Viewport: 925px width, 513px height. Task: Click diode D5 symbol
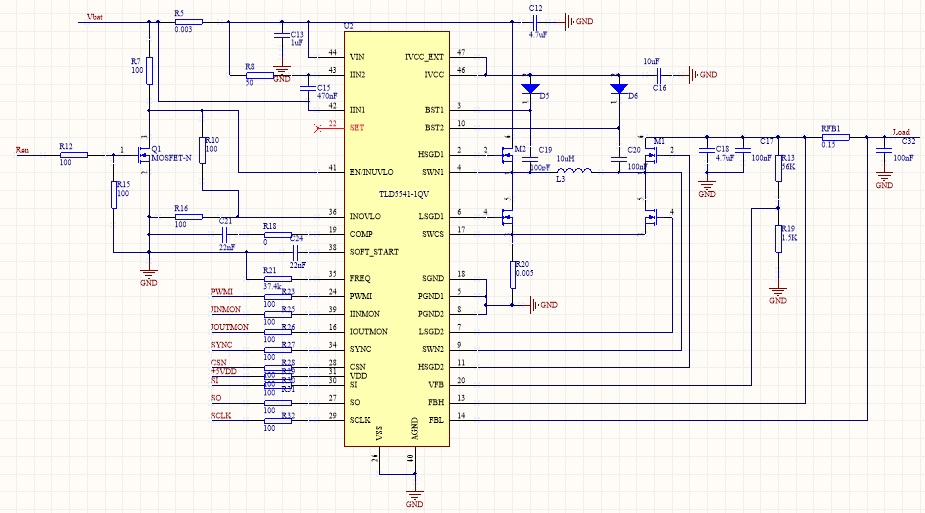pyautogui.click(x=530, y=89)
